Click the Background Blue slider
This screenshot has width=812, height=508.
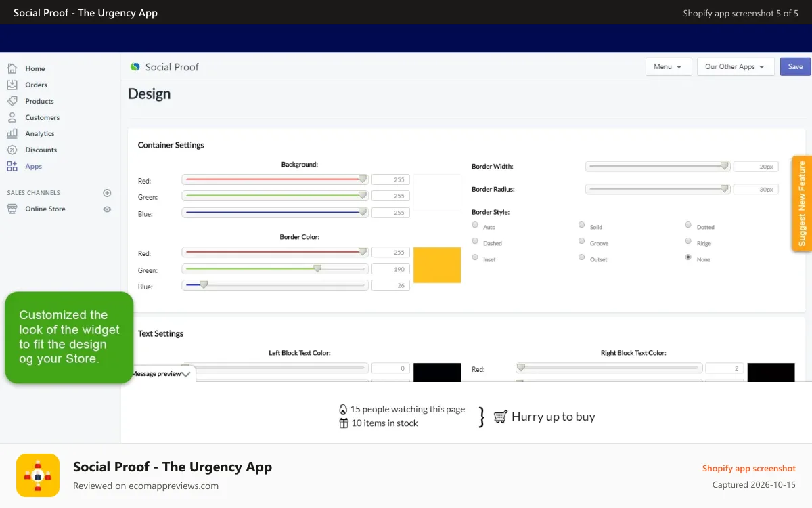(x=275, y=213)
